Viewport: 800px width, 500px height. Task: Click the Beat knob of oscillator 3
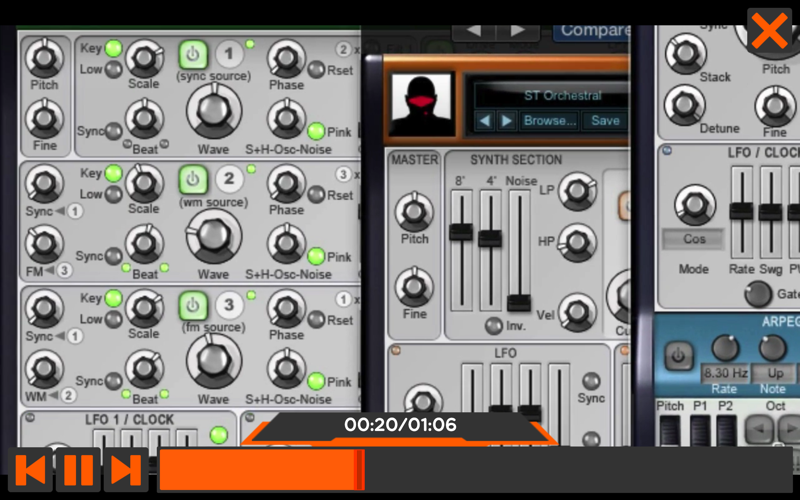144,369
